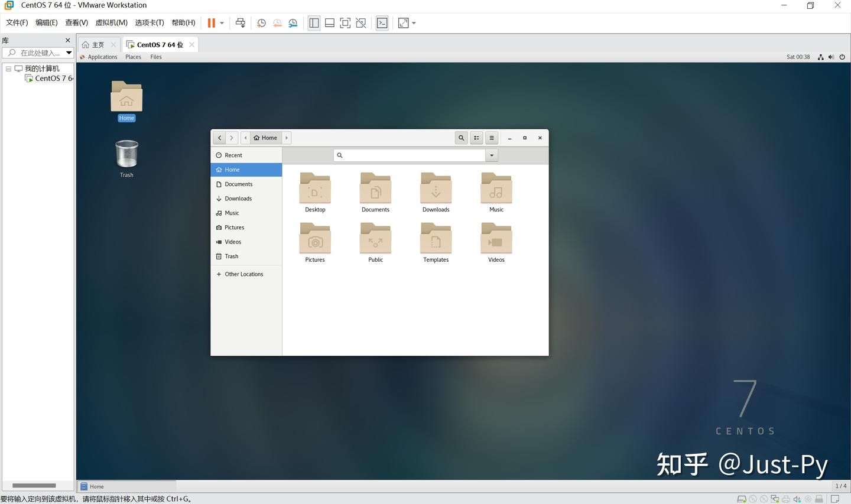Go forward in the file manager

(x=232, y=138)
